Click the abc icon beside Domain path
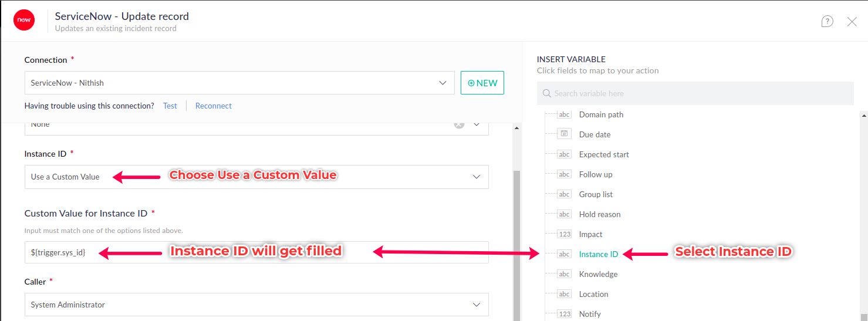This screenshot has width=868, height=321. coord(564,114)
